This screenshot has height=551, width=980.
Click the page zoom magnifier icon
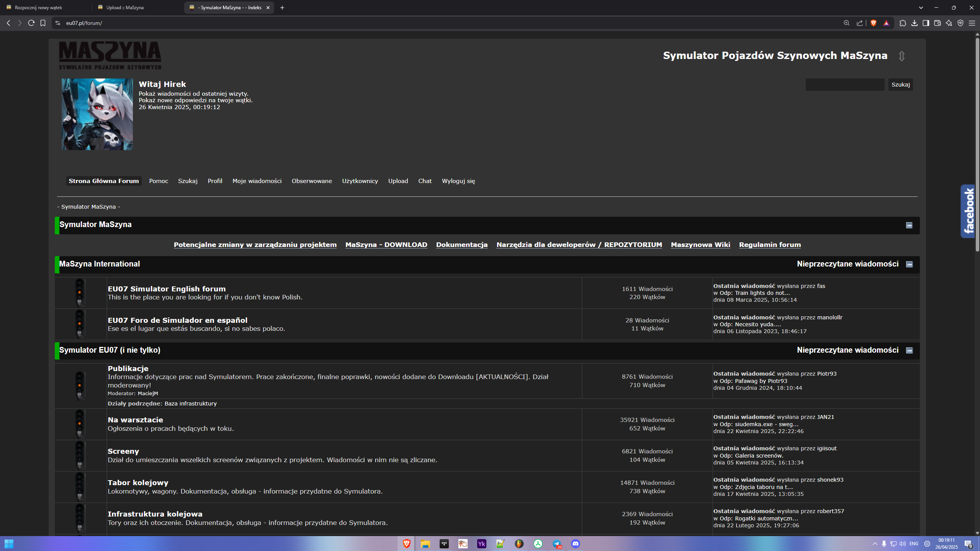click(x=846, y=23)
